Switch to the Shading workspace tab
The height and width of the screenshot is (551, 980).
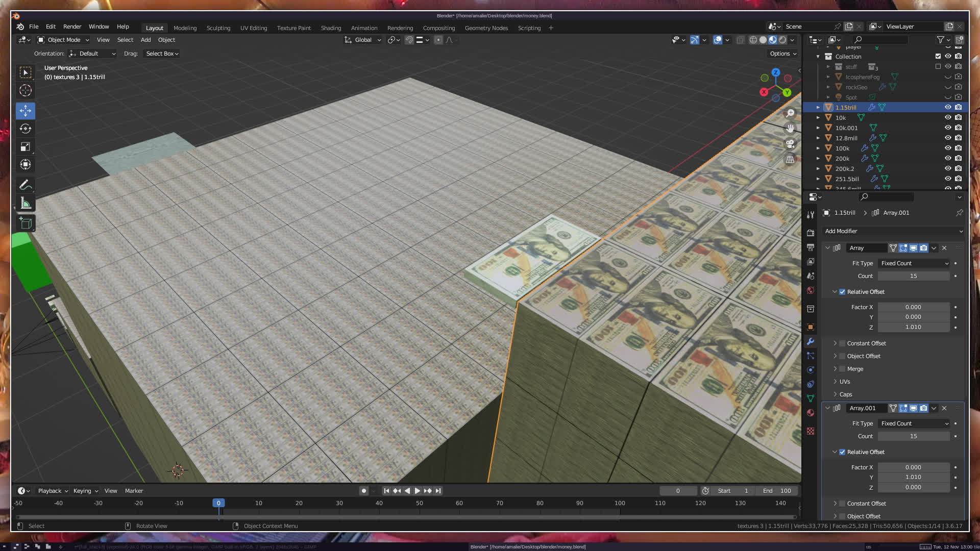point(331,28)
